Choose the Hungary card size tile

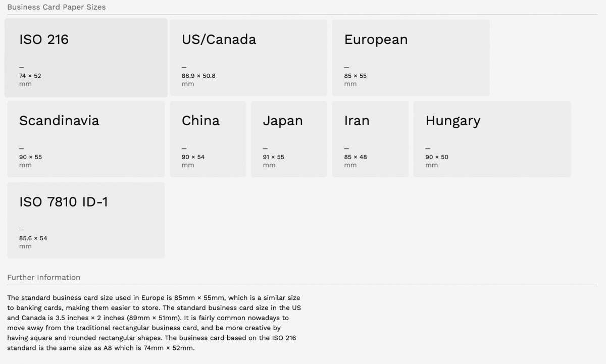click(x=492, y=139)
